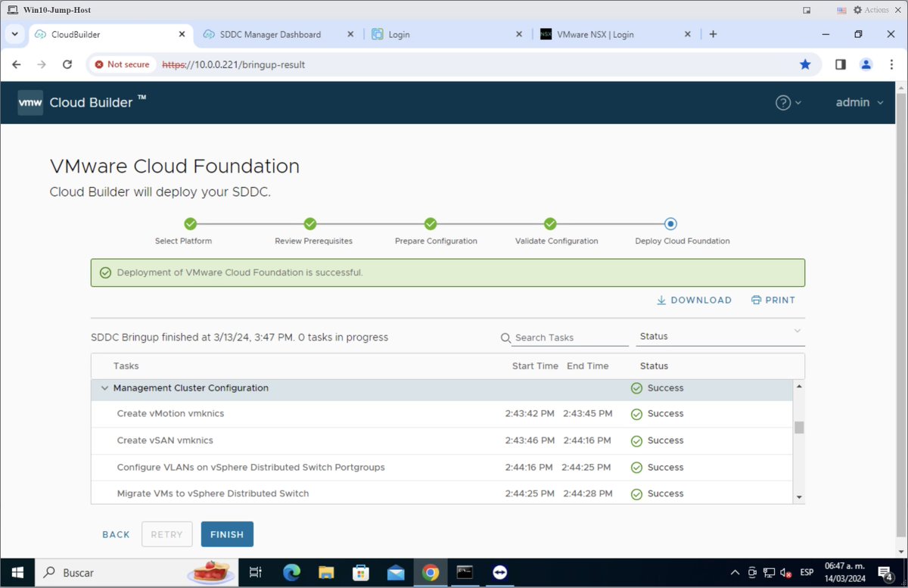Click the RETRY button
The height and width of the screenshot is (588, 908).
click(167, 534)
